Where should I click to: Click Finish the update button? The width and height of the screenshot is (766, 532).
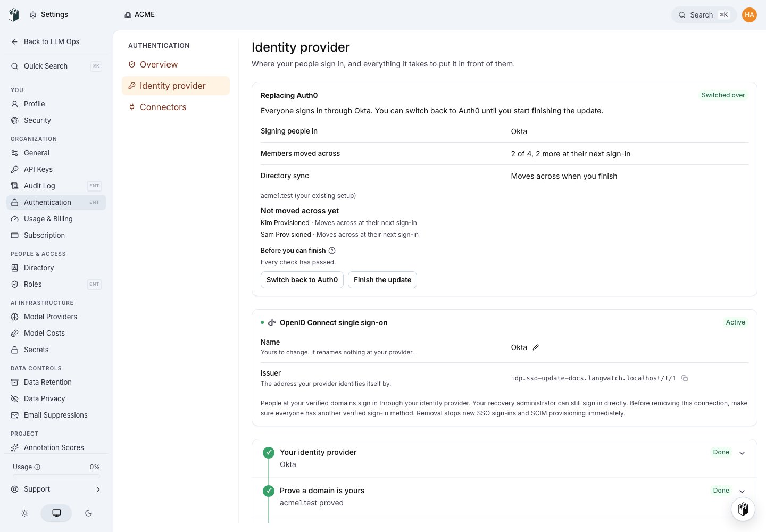click(x=382, y=280)
